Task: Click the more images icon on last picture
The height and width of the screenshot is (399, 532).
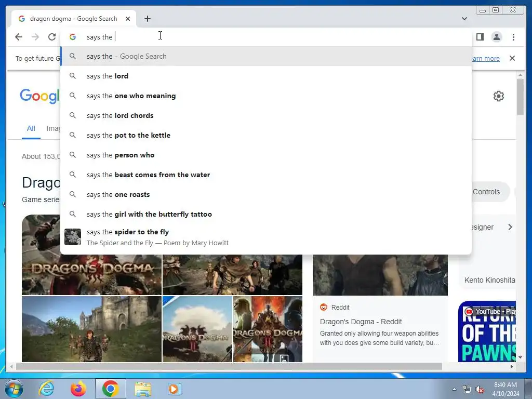Action: click(x=284, y=358)
